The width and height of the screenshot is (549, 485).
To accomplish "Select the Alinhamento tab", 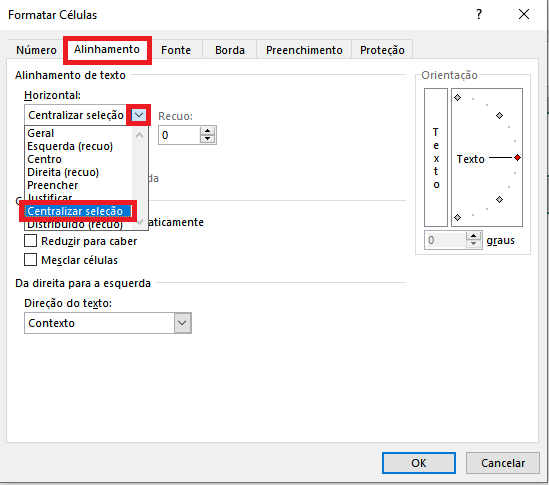I will (107, 49).
